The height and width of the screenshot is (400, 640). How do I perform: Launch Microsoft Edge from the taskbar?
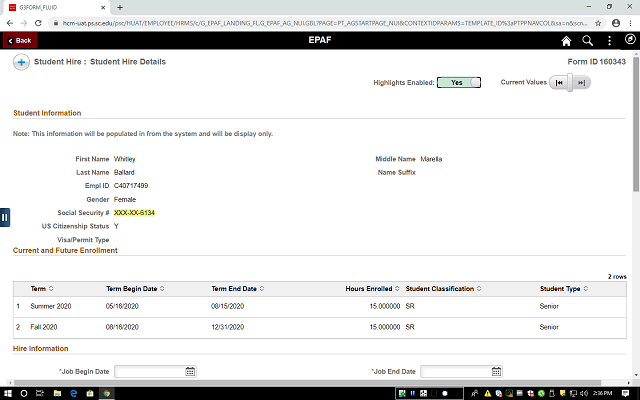(73, 393)
